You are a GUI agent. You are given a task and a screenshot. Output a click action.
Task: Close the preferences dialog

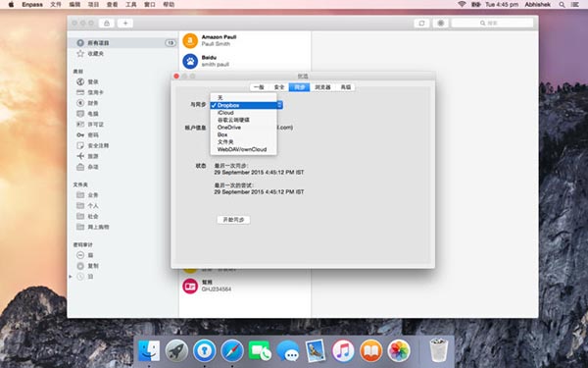point(176,76)
